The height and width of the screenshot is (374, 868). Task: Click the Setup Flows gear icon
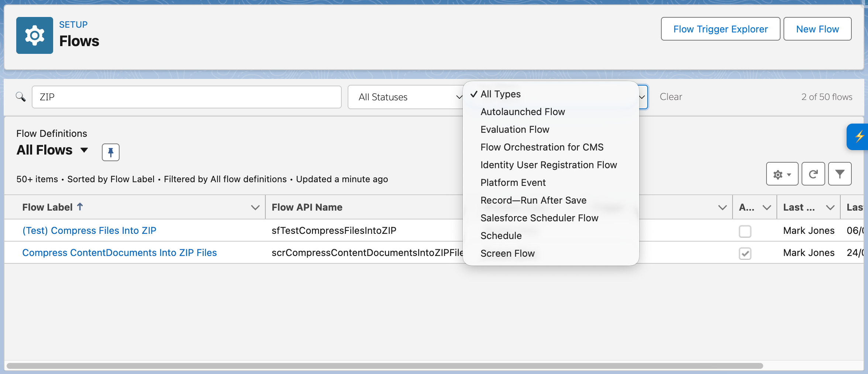point(34,35)
